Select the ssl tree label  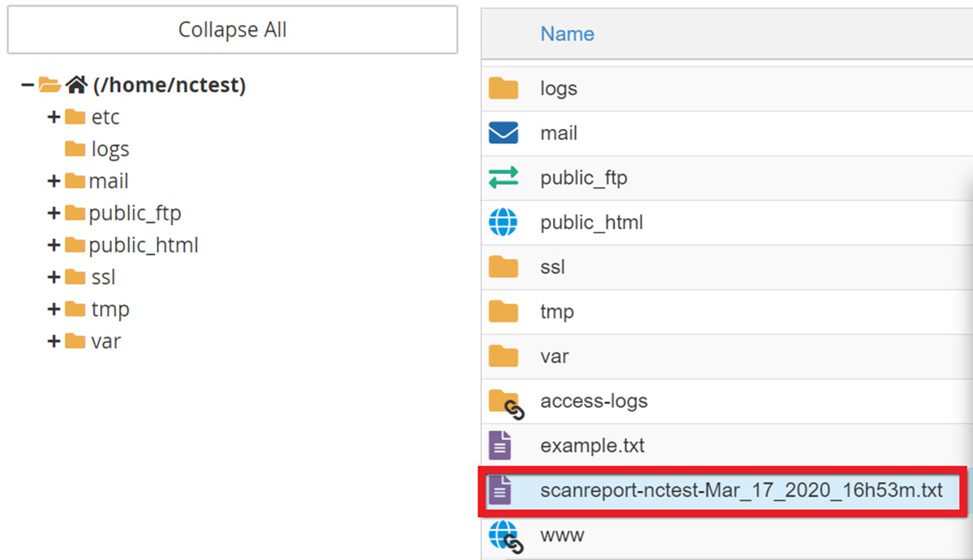tap(103, 277)
